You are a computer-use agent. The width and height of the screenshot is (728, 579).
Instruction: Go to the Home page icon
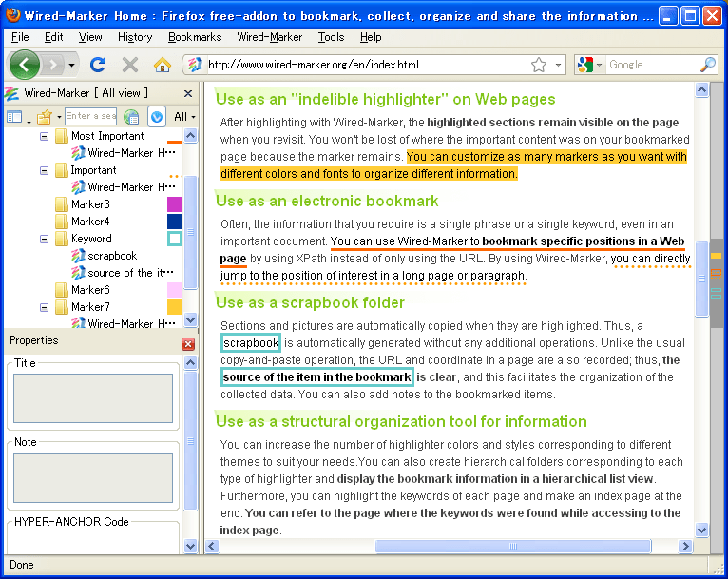pyautogui.click(x=162, y=65)
